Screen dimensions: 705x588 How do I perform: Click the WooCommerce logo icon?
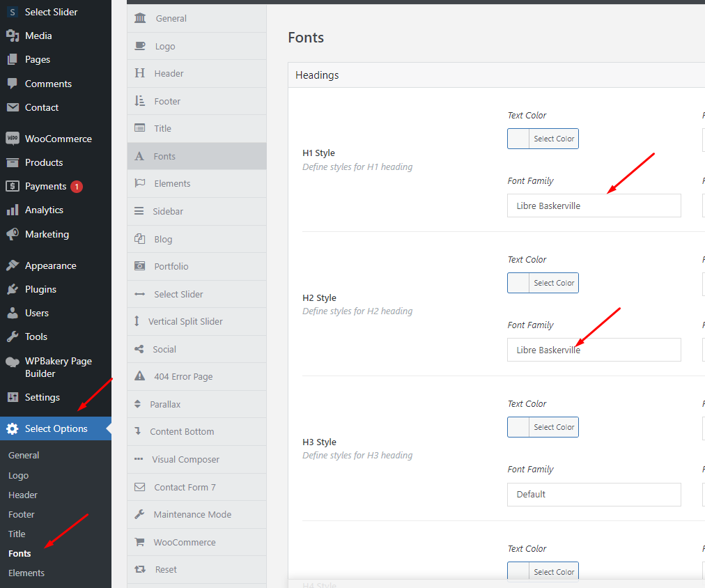[x=13, y=139]
